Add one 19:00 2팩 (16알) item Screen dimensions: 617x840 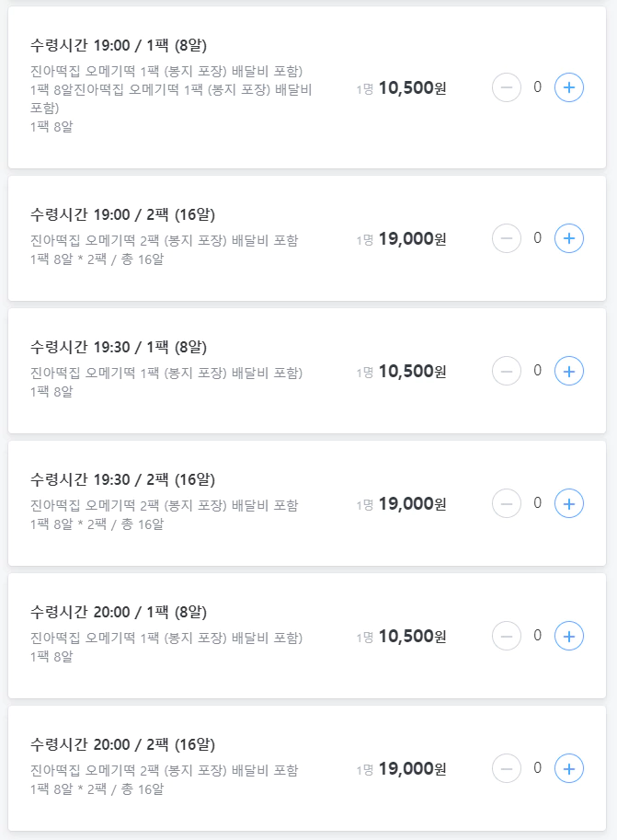[x=569, y=238]
